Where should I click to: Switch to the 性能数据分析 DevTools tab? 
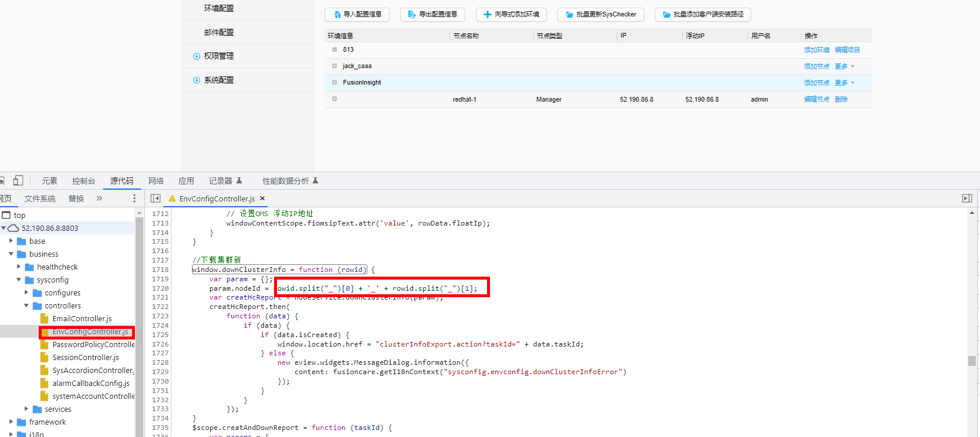(290, 181)
